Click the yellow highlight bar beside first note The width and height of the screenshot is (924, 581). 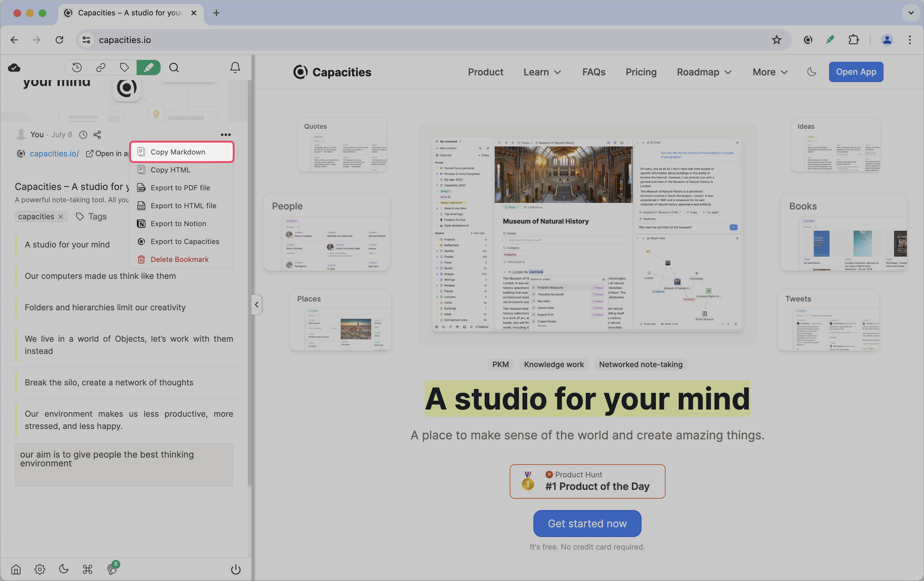click(16, 245)
